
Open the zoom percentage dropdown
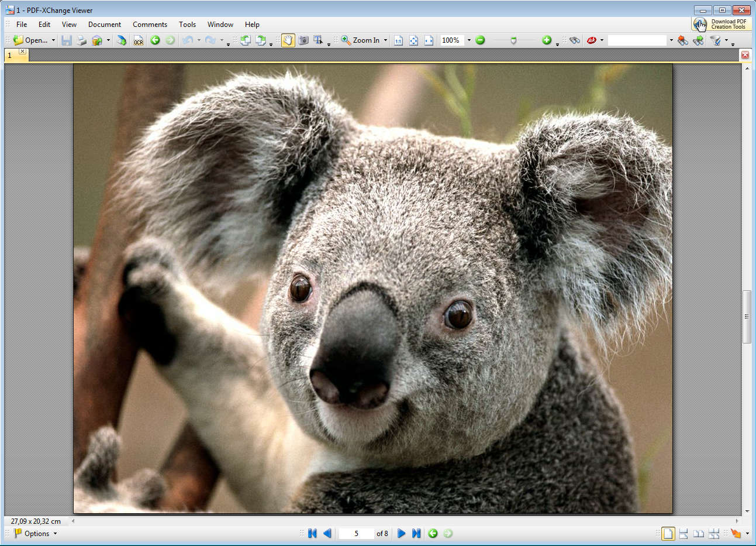pos(469,40)
